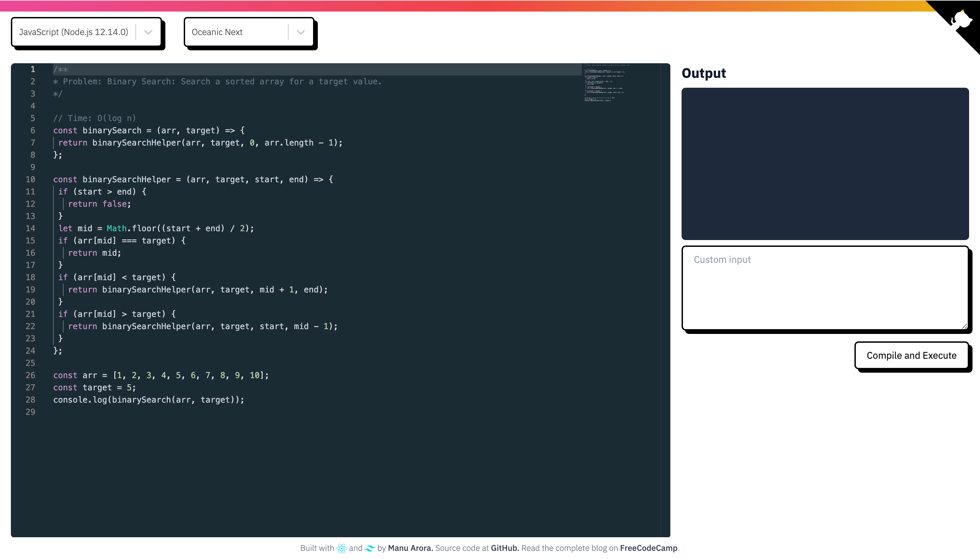Open the Manu Arora link
Viewport: 980px width, 559px height.
coord(410,548)
